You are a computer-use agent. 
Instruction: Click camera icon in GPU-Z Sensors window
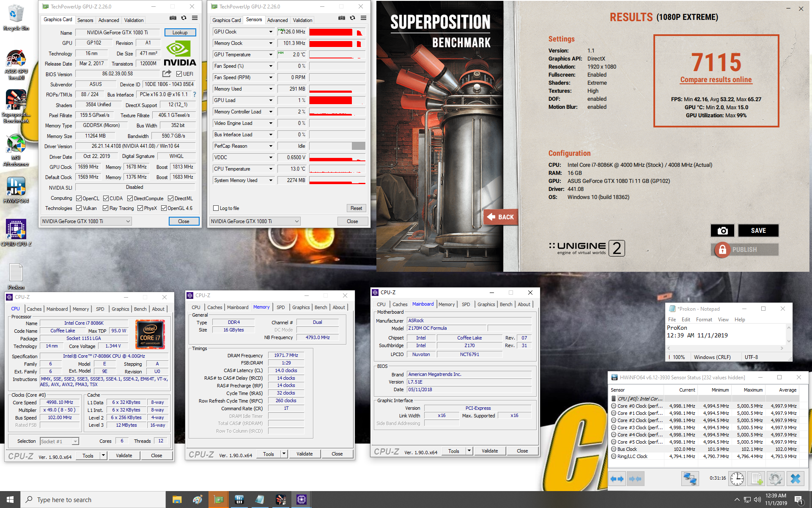[341, 18]
